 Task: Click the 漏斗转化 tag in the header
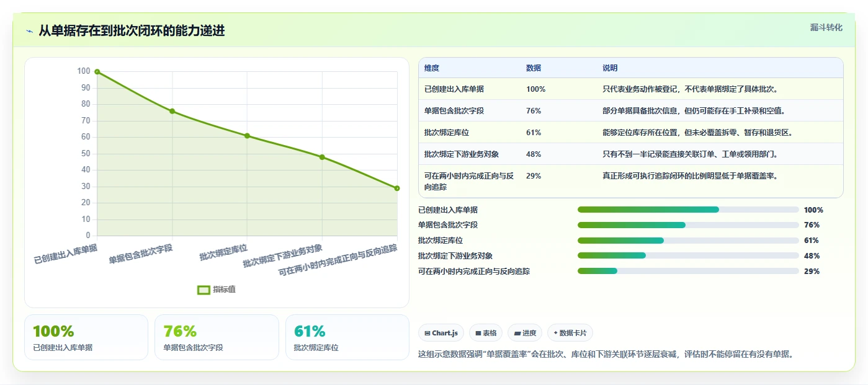click(x=826, y=27)
